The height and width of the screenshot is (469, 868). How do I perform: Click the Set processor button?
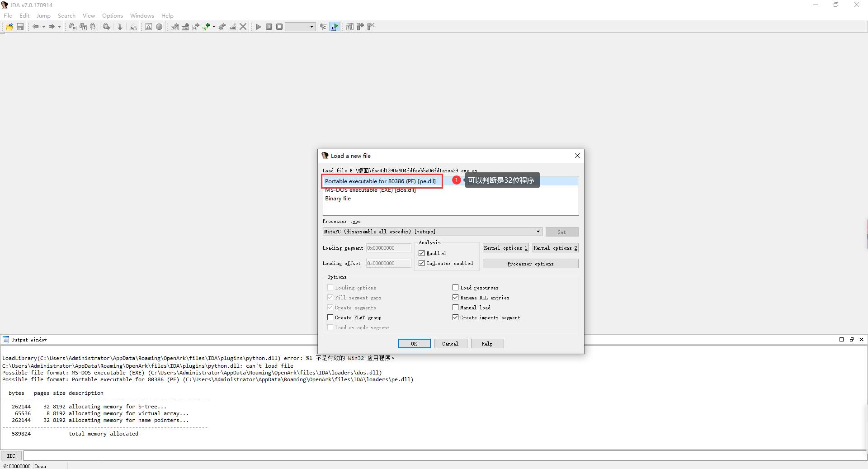point(562,232)
